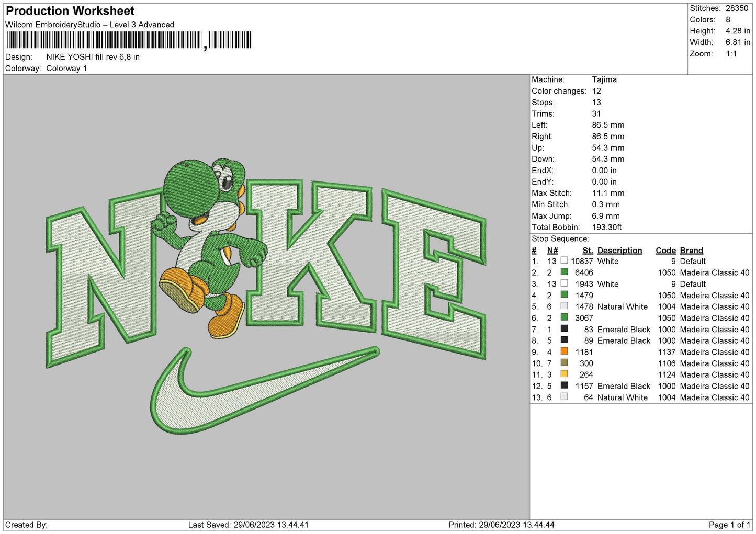Viewport: 756px width, 534px height.
Task: Click the 'Up:' label
Action: pos(538,148)
